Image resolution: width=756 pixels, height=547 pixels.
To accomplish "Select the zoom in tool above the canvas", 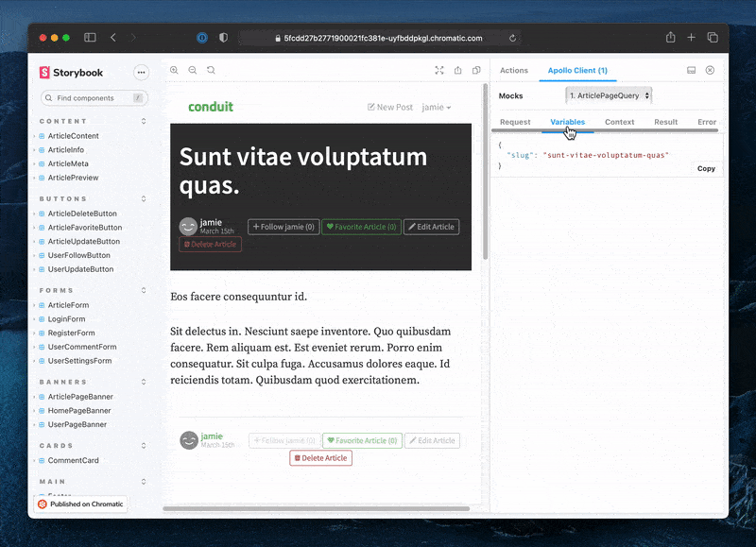I will 174,70.
